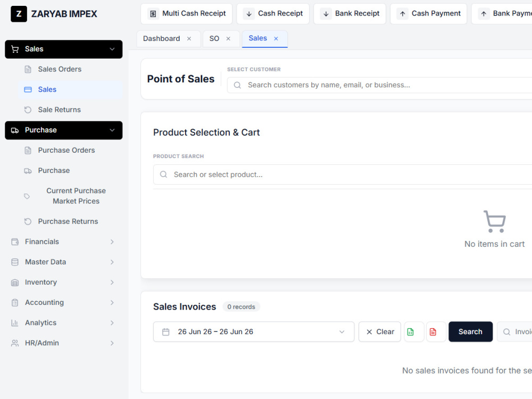Expand the Accounting menu chevron
This screenshot has height=399, width=532.
click(x=112, y=303)
